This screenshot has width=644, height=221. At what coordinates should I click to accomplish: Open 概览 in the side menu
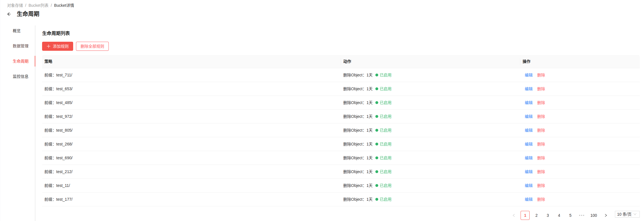click(17, 31)
